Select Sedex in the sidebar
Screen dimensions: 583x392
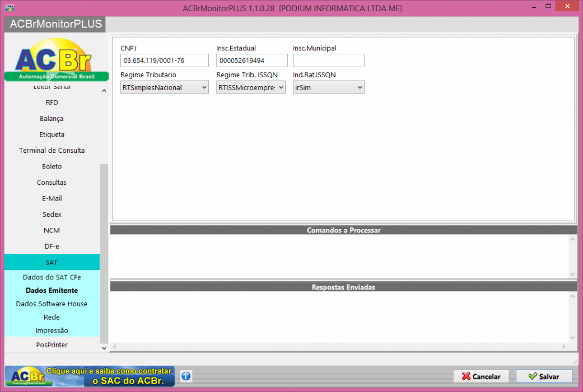coord(52,214)
